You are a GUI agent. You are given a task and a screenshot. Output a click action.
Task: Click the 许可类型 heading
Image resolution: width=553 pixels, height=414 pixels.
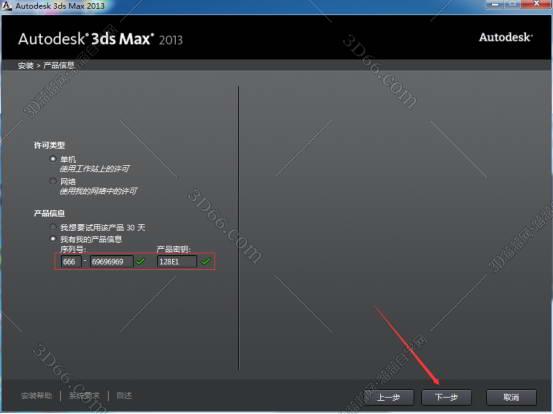tap(49, 145)
